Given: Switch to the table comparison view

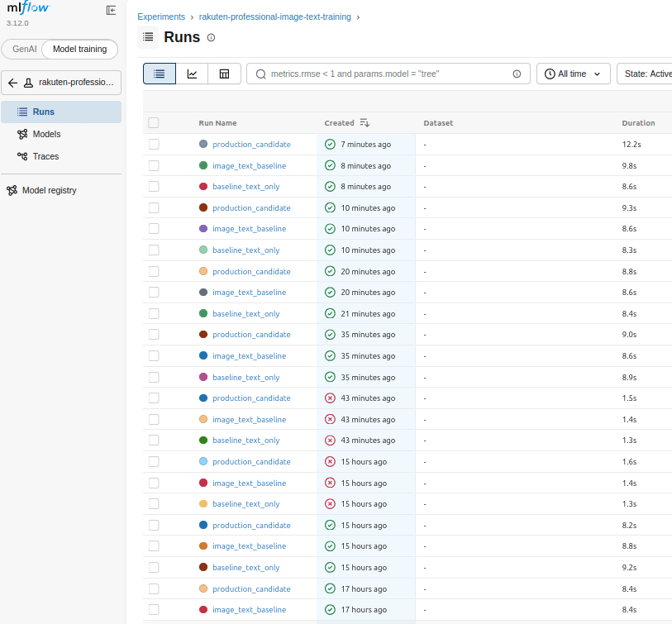Looking at the screenshot, I should point(224,74).
